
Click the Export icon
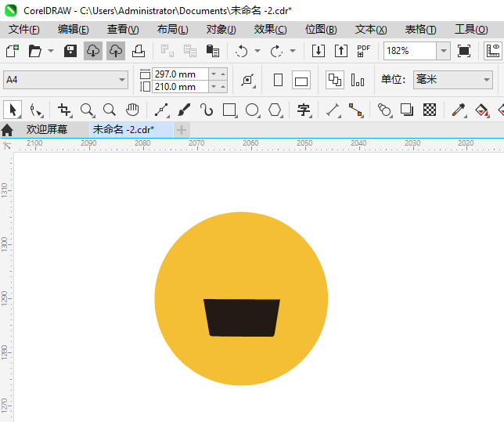click(341, 51)
